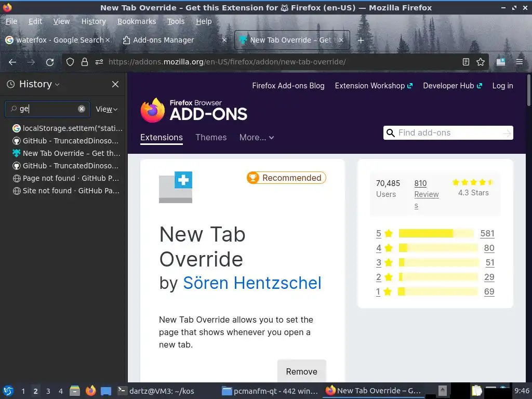Image resolution: width=532 pixels, height=399 pixels.
Task: Open Page not found GitHub history entry
Action: tap(67, 178)
